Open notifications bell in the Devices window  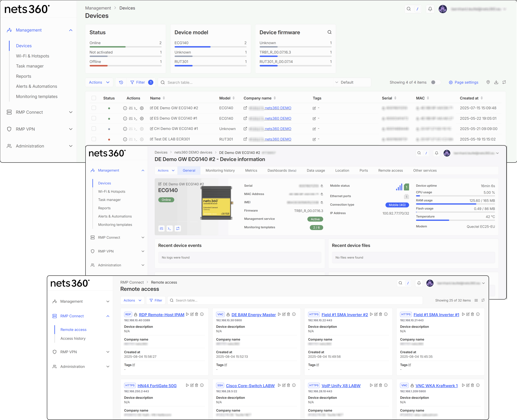pos(430,9)
